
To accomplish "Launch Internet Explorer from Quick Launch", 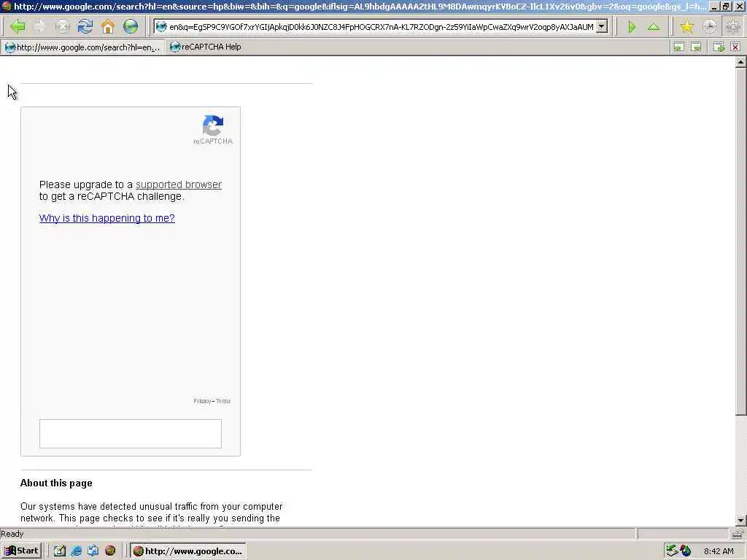I will [76, 551].
